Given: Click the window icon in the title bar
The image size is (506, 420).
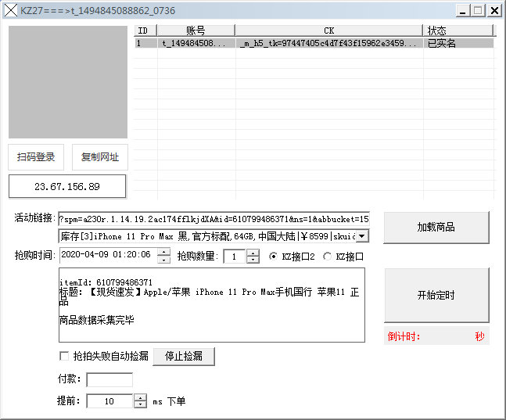Looking at the screenshot, I should click(11, 10).
